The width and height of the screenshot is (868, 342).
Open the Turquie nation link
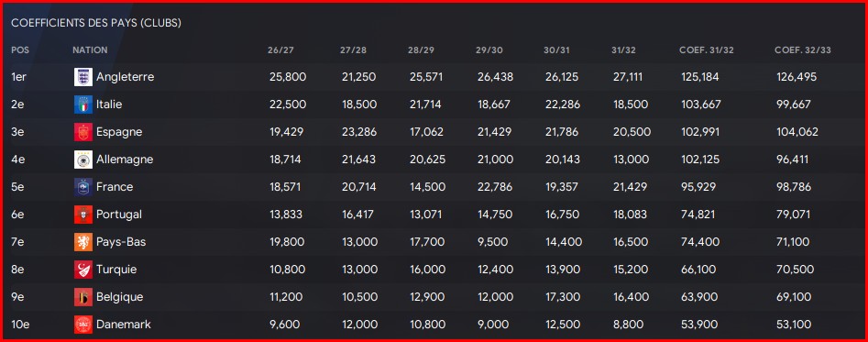pyautogui.click(x=116, y=270)
